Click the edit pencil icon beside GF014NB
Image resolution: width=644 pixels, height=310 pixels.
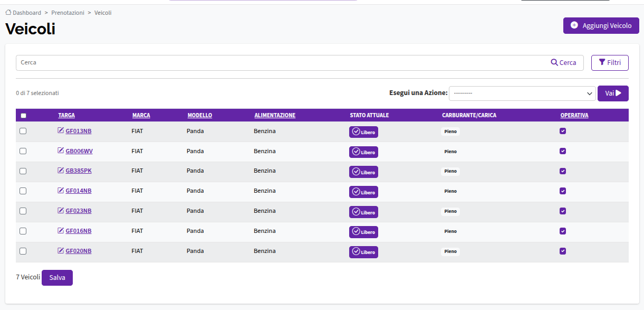pyautogui.click(x=61, y=191)
